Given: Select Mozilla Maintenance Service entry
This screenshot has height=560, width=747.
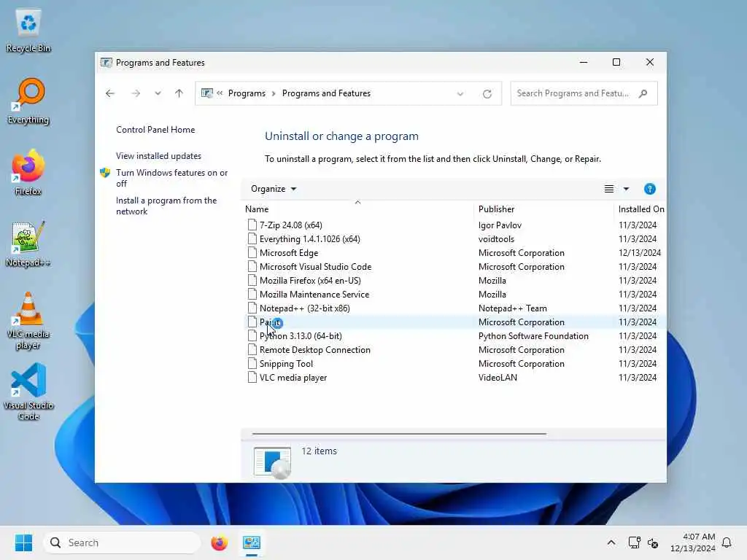Looking at the screenshot, I should click(x=455, y=295).
